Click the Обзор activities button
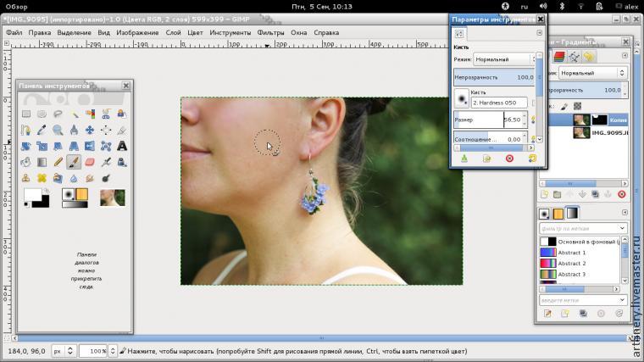The height and width of the screenshot is (362, 644). point(18,6)
